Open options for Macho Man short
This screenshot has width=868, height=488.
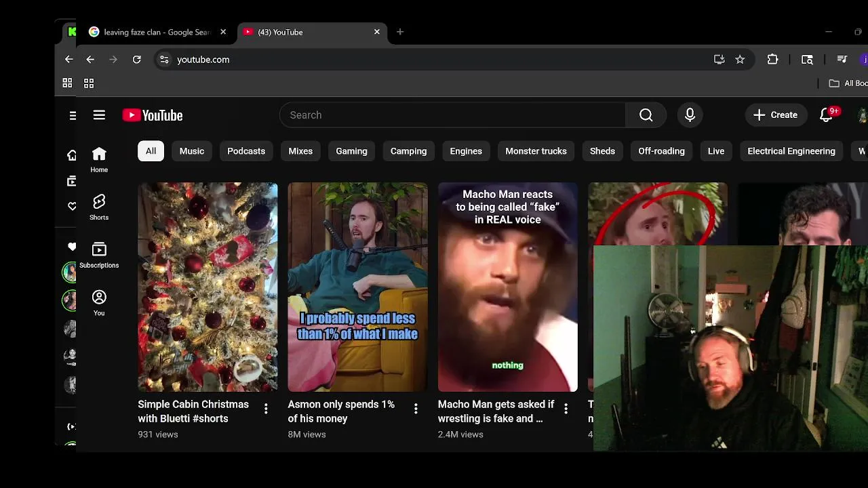click(x=566, y=408)
